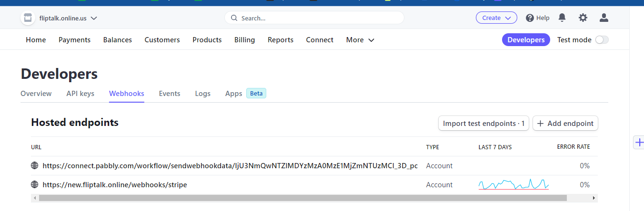644x211 pixels.
Task: Click the Beta badge next to Apps
Action: [x=256, y=94]
